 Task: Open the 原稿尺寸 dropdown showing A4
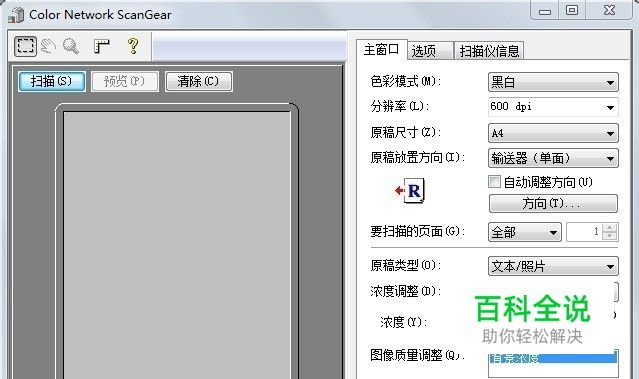point(553,133)
